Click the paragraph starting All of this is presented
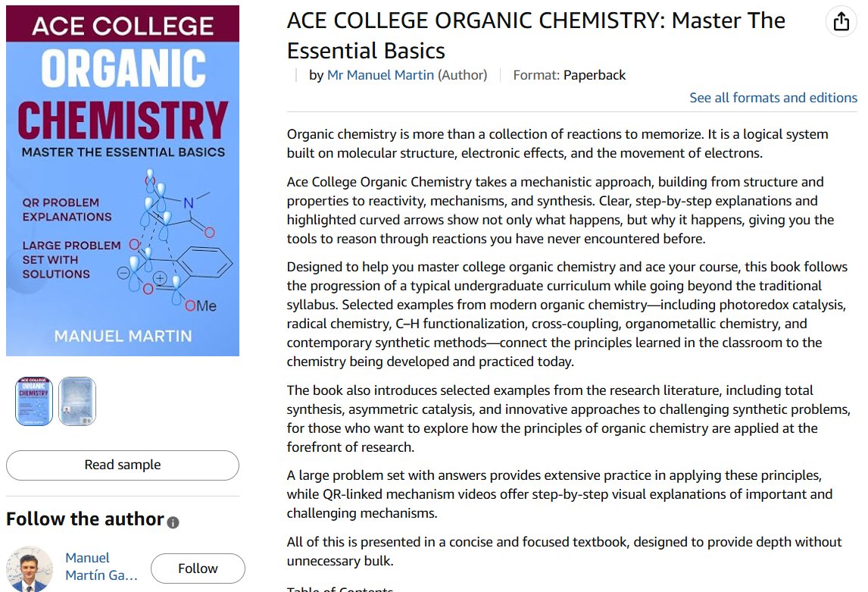 click(x=564, y=551)
